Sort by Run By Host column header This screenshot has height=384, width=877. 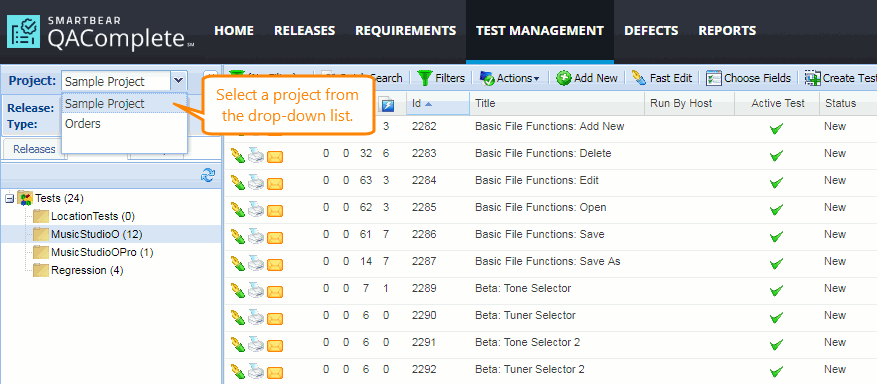click(x=689, y=103)
